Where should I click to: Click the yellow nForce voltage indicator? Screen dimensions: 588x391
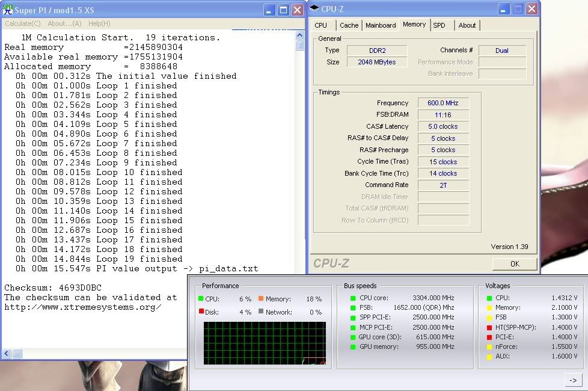pos(489,347)
